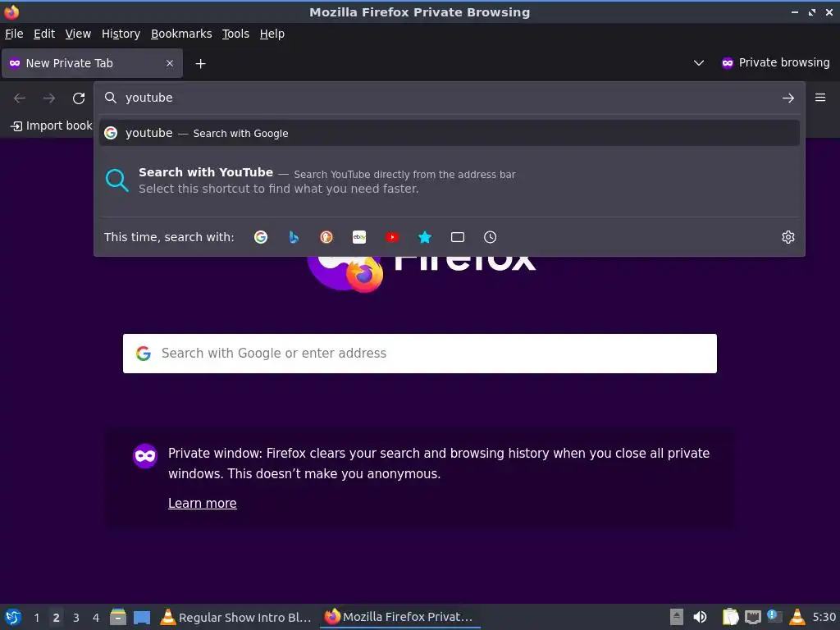Screen dimensions: 840x630
Task: Click the address bar containing youtube
Action: [449, 98]
